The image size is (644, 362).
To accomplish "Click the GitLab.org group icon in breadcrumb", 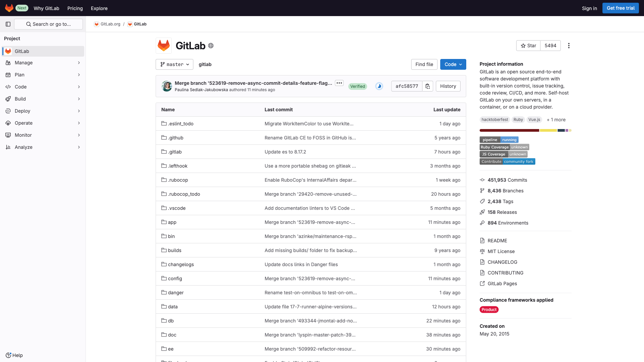I will (x=97, y=24).
